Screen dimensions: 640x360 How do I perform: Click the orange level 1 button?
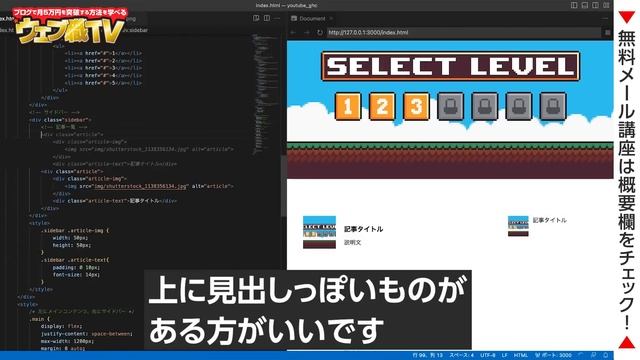(348, 107)
